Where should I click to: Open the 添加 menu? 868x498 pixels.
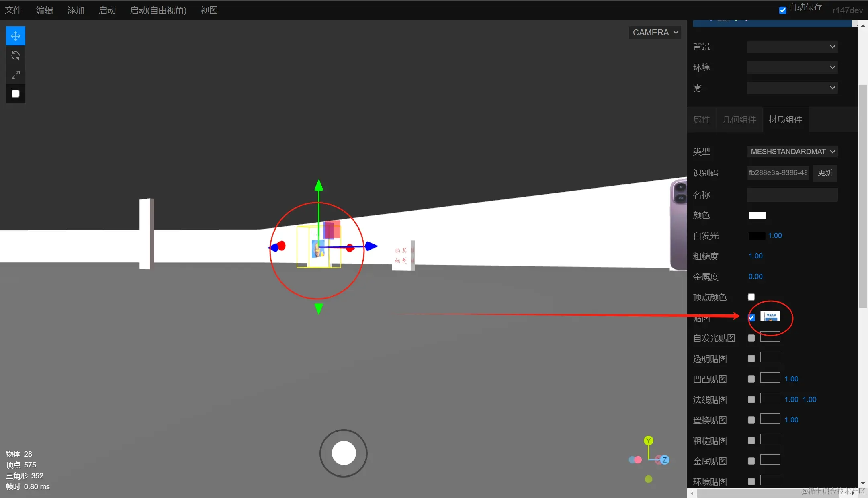tap(76, 10)
